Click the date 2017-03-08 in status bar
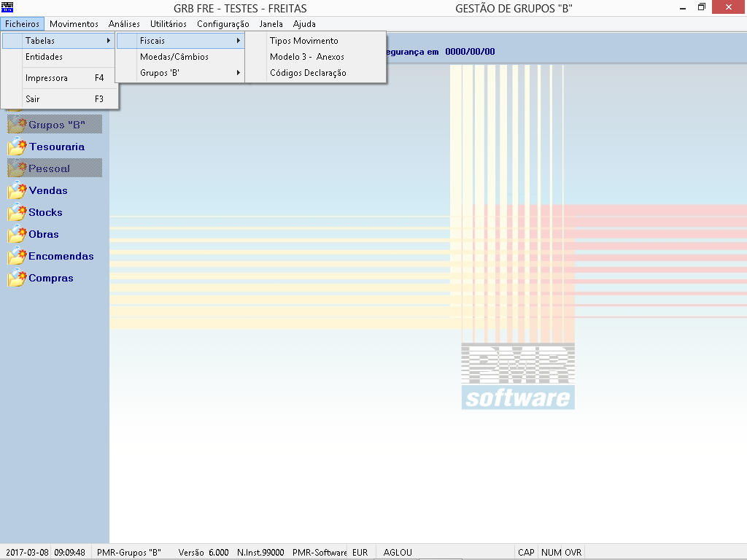 (x=27, y=553)
